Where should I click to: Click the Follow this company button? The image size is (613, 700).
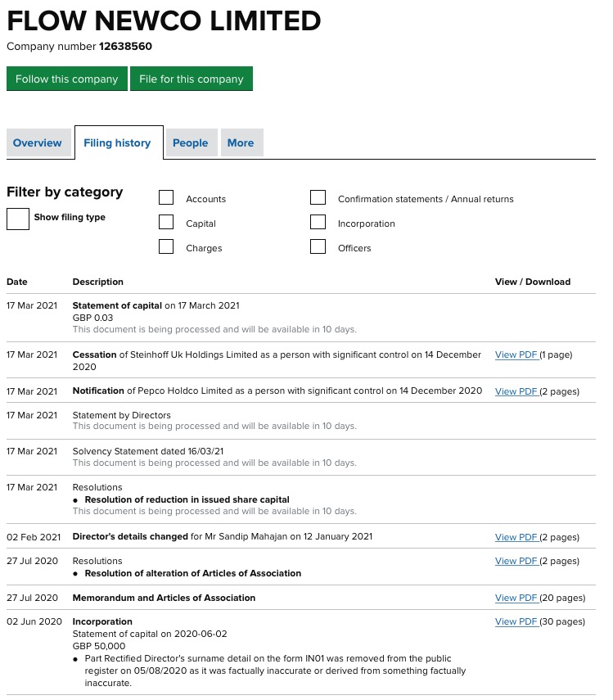(66, 79)
